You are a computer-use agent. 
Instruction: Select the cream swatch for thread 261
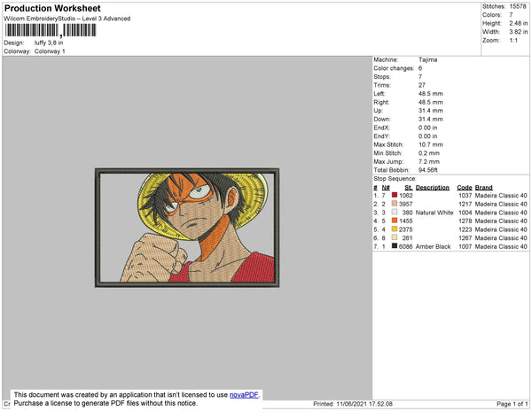[395, 238]
